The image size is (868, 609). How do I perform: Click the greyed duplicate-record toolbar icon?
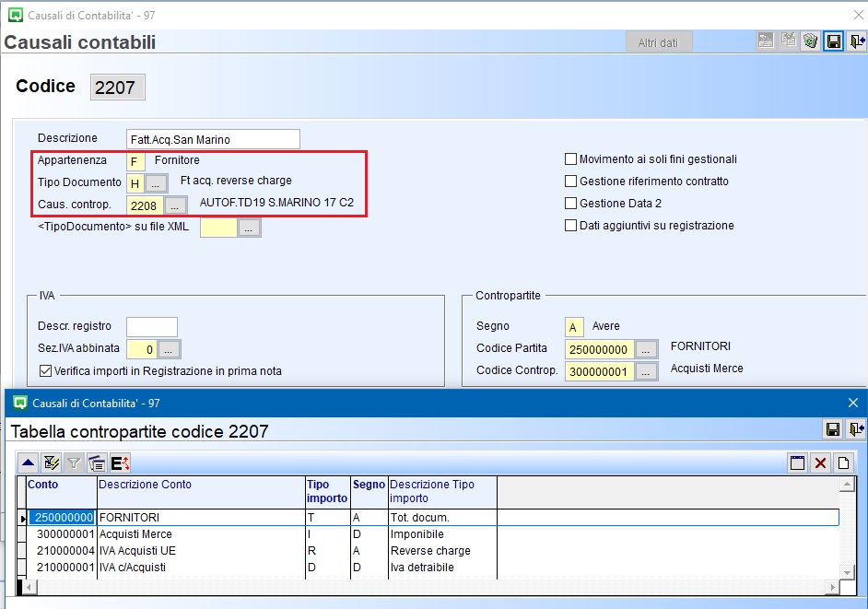788,41
